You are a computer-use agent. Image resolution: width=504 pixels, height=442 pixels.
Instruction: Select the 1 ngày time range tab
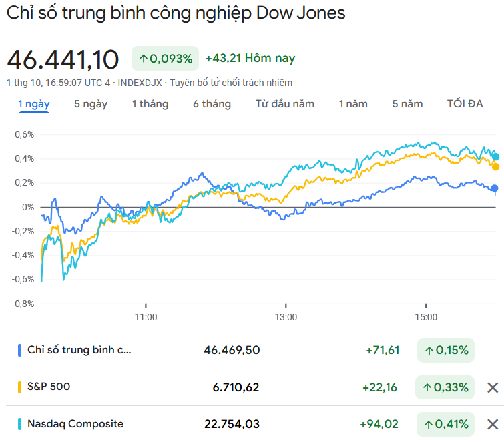[x=33, y=104]
